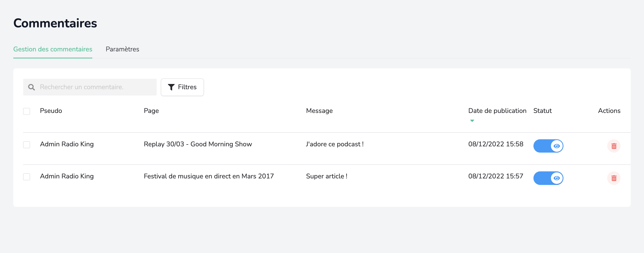Screen dimensions: 644x253
Task: Delete the "Super article !" comment
Action: [614, 178]
